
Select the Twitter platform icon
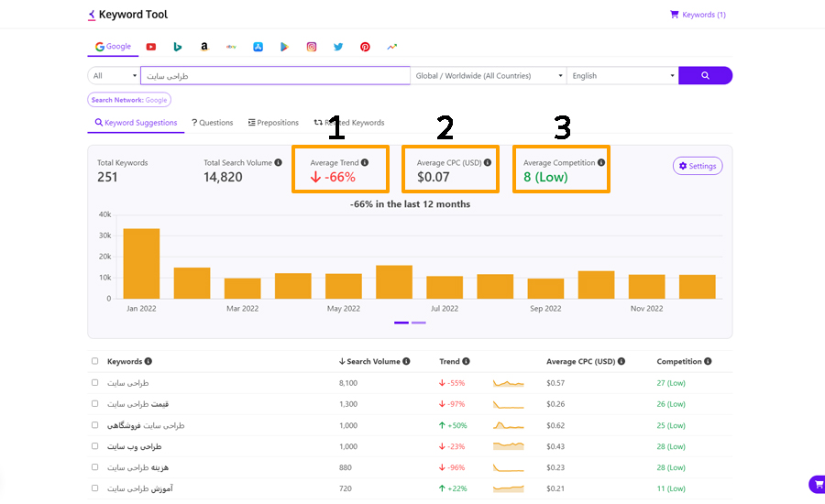coord(338,47)
